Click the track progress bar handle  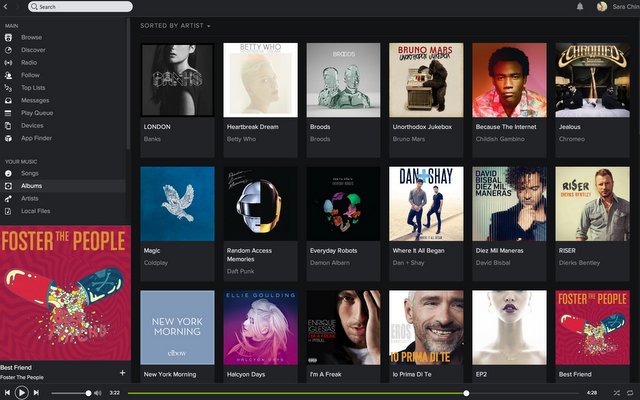click(x=466, y=393)
